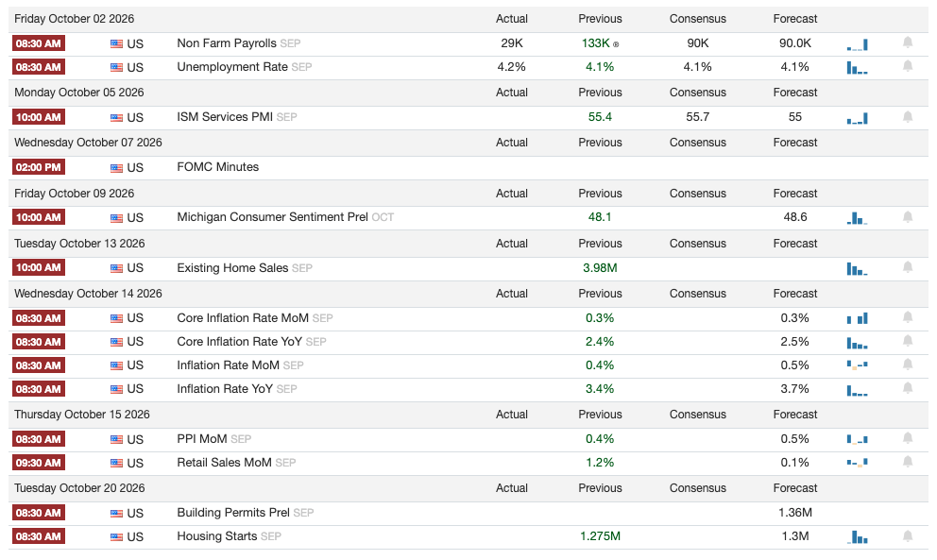Set alert bell for Unemployment Rate
Image resolution: width=937 pixels, height=560 pixels.
coord(907,66)
